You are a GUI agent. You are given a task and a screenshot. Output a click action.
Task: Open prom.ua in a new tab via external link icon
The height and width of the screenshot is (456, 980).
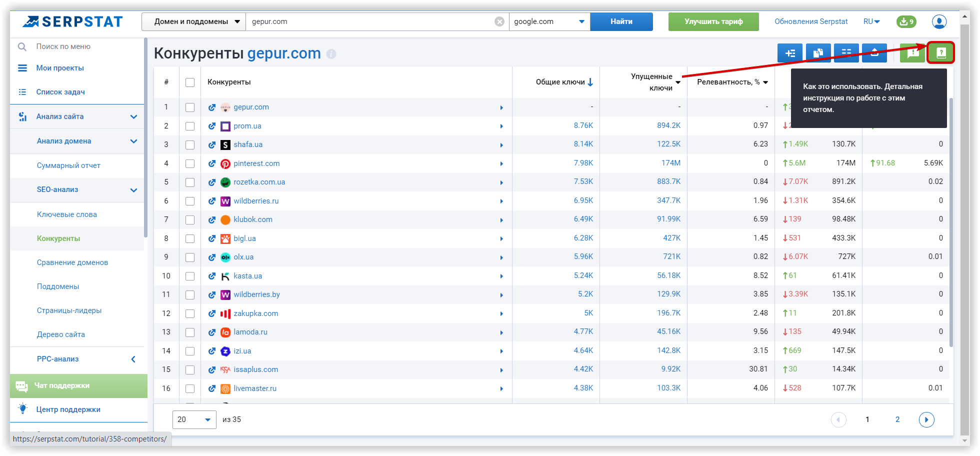(212, 126)
